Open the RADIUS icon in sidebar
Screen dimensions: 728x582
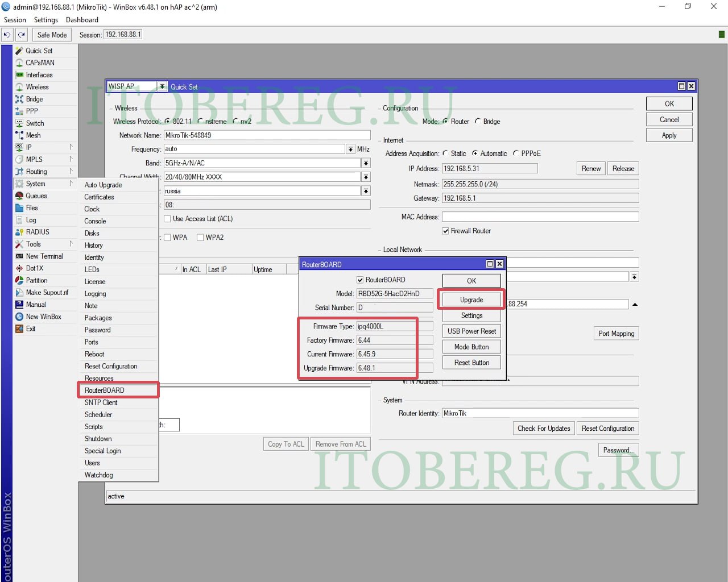coord(19,232)
